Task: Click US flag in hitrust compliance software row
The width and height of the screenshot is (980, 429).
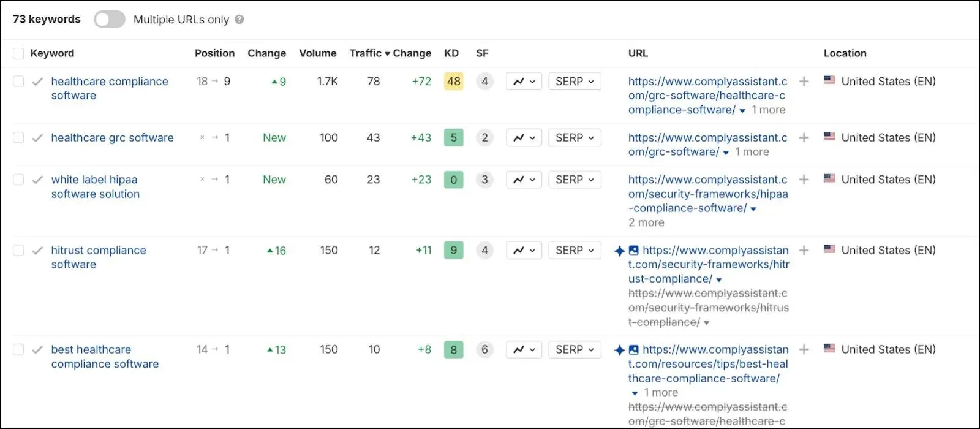Action: click(829, 249)
